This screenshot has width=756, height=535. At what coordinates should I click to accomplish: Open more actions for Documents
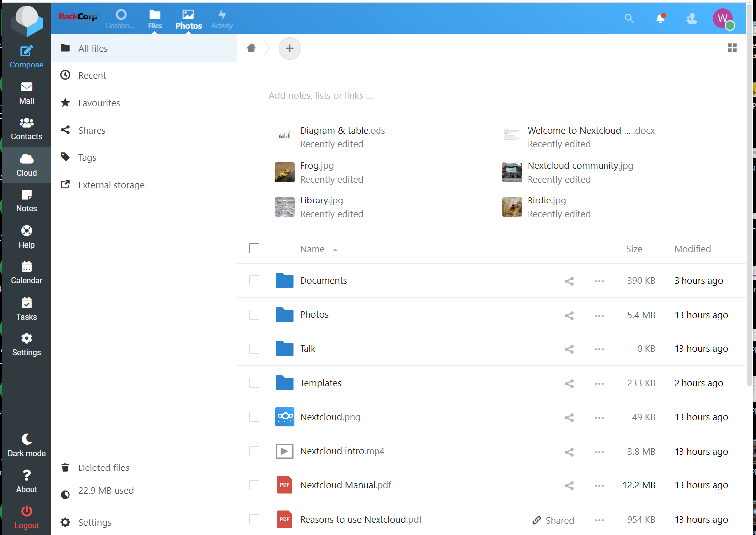click(x=599, y=281)
